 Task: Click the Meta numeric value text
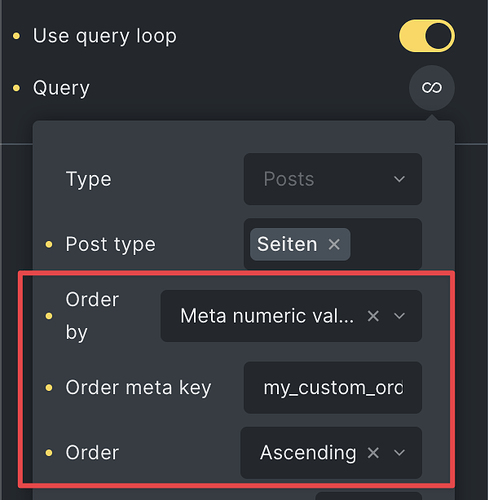(267, 316)
